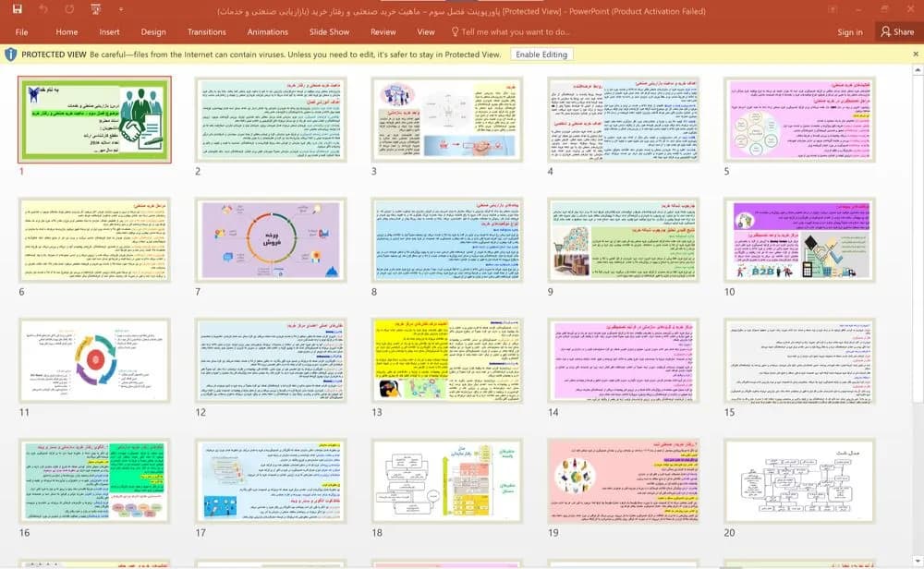Click the Save icon in the title bar

point(17,9)
